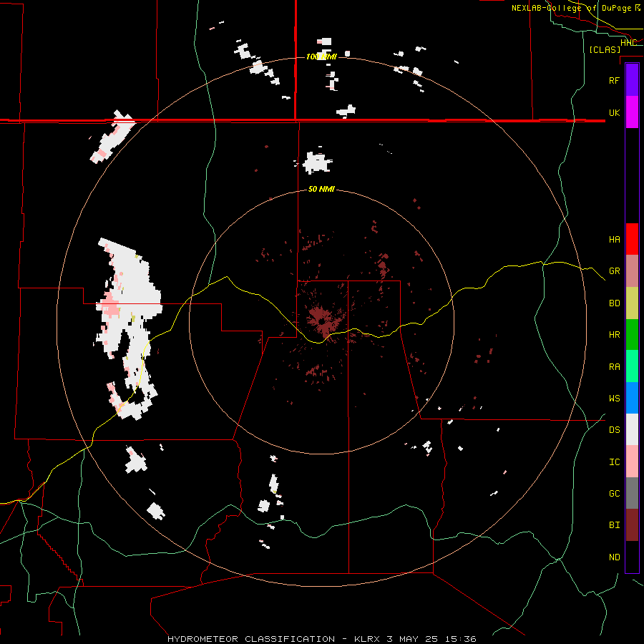Click the BI text label in legend
The image size is (644, 644).
pos(614,525)
